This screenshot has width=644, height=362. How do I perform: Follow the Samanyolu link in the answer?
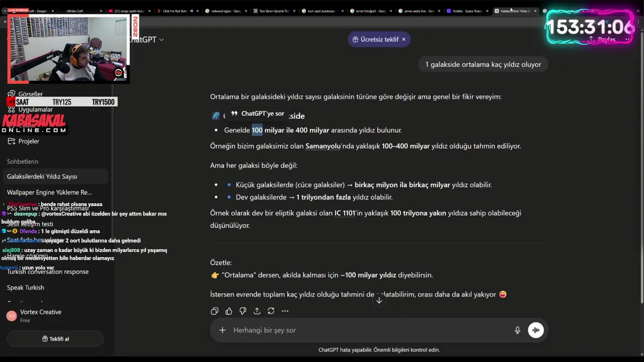pyautogui.click(x=323, y=146)
